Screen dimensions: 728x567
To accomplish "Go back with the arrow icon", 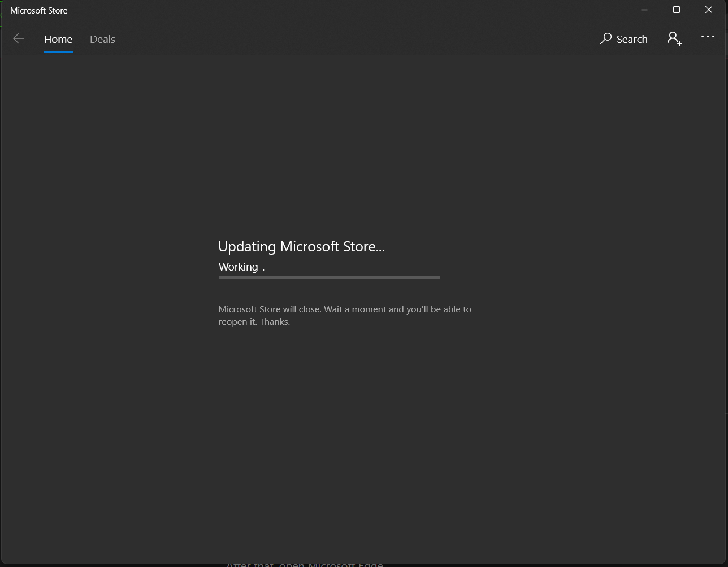I will click(19, 39).
